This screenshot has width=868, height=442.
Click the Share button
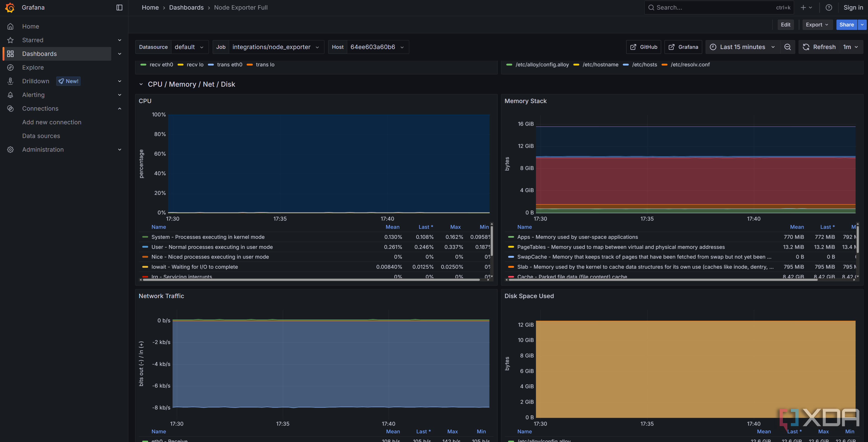click(x=846, y=25)
